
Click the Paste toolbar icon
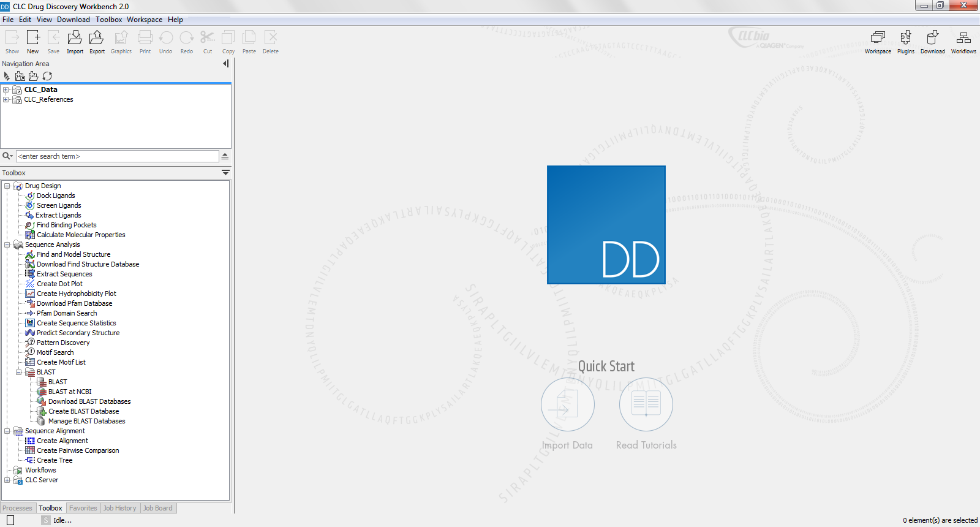coord(249,38)
